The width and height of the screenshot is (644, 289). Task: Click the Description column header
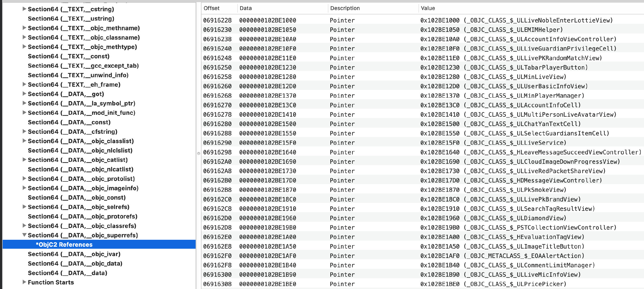click(345, 8)
